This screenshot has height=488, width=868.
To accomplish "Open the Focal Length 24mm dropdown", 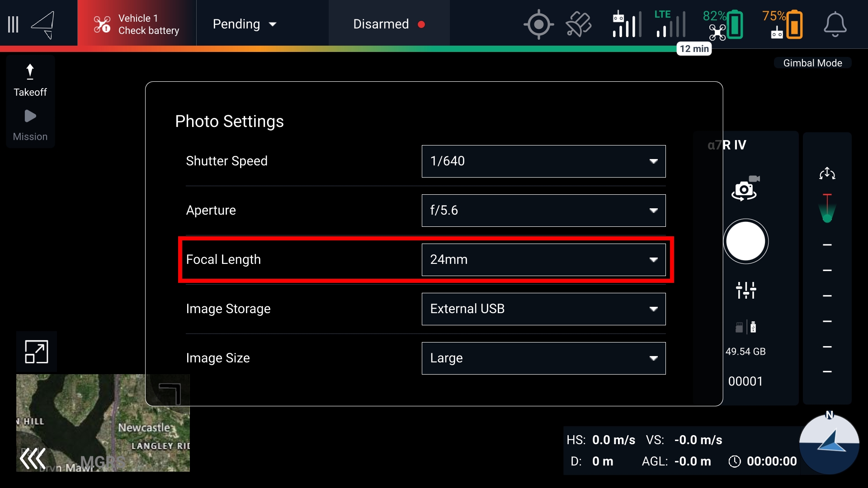I will pos(543,260).
